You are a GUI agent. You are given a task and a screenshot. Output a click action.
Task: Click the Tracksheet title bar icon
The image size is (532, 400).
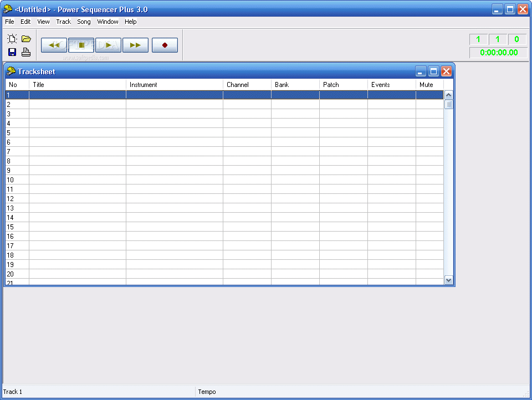point(11,71)
